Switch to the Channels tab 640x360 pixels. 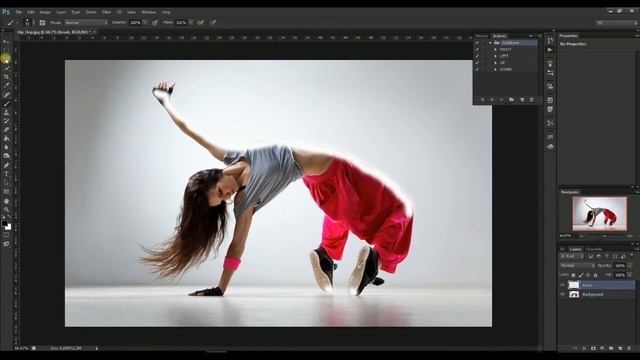pos(594,249)
